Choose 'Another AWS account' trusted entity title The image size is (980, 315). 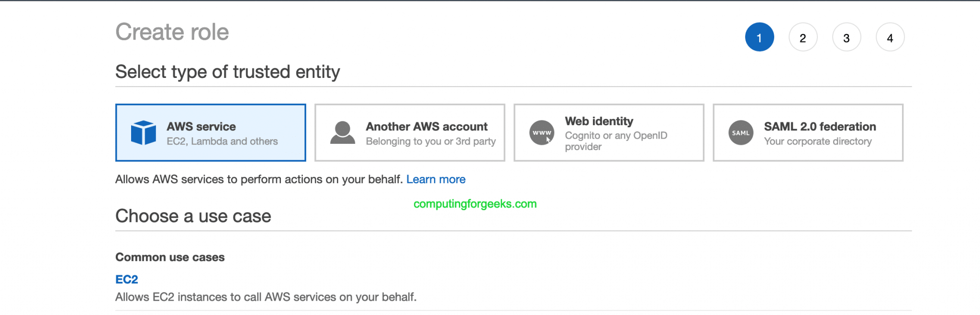click(426, 127)
